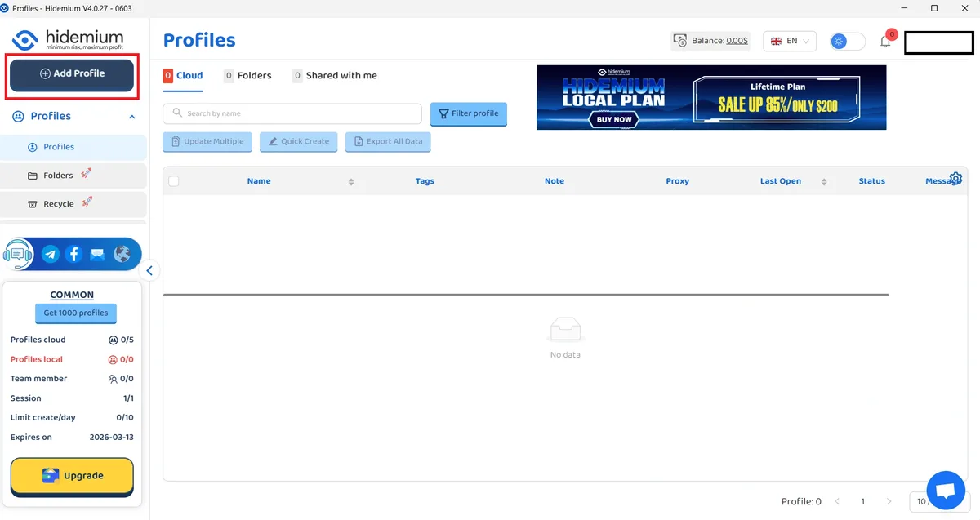Click the yellow Upgrade button
This screenshot has width=980, height=520.
72,476
